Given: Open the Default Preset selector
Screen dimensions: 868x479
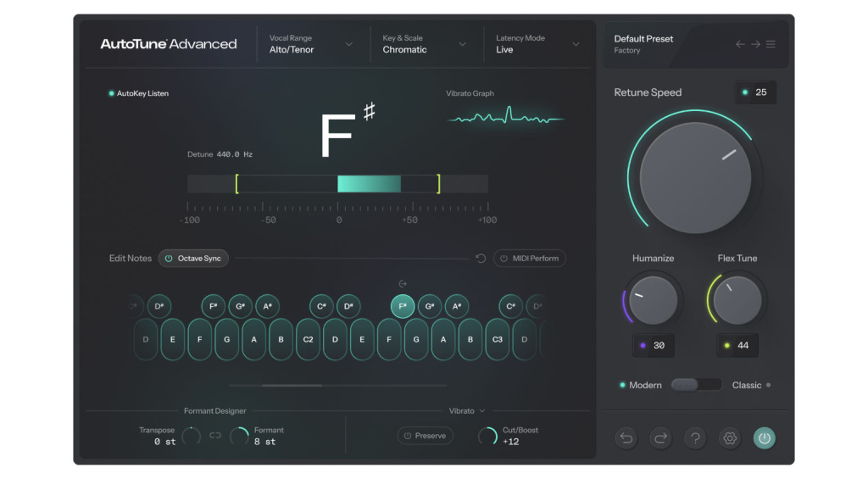Looking at the screenshot, I should (644, 44).
